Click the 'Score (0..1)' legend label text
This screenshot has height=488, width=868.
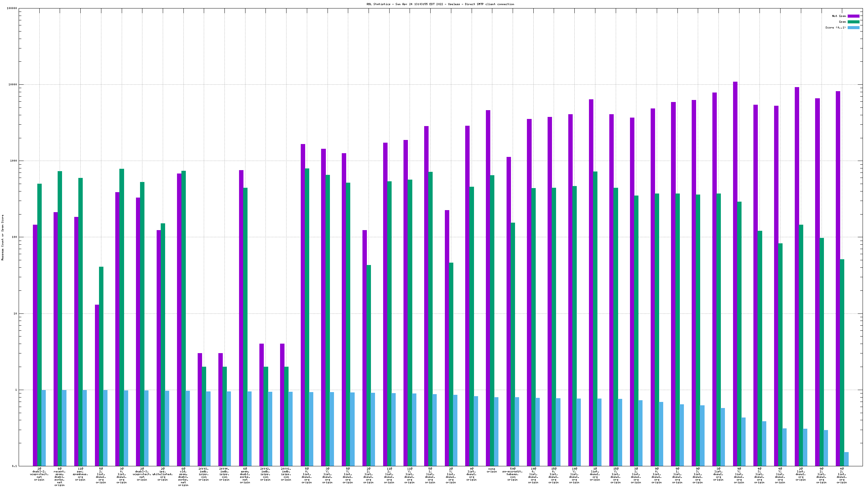835,27
